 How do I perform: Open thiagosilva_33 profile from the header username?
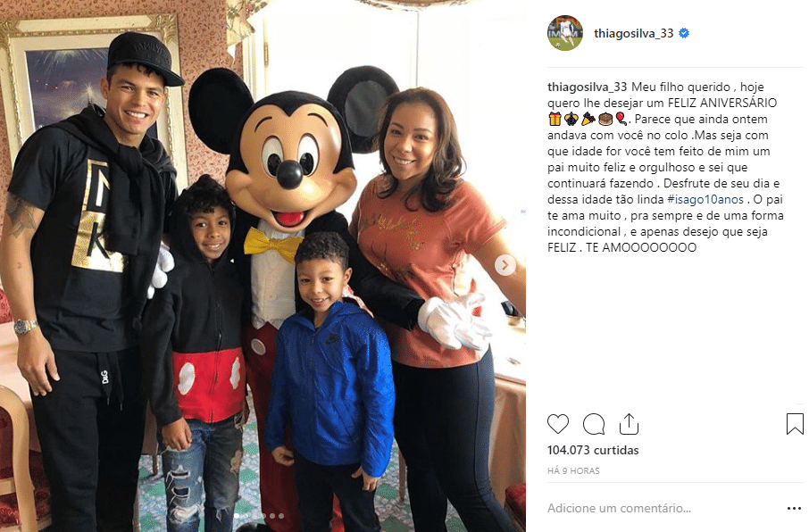634,33
